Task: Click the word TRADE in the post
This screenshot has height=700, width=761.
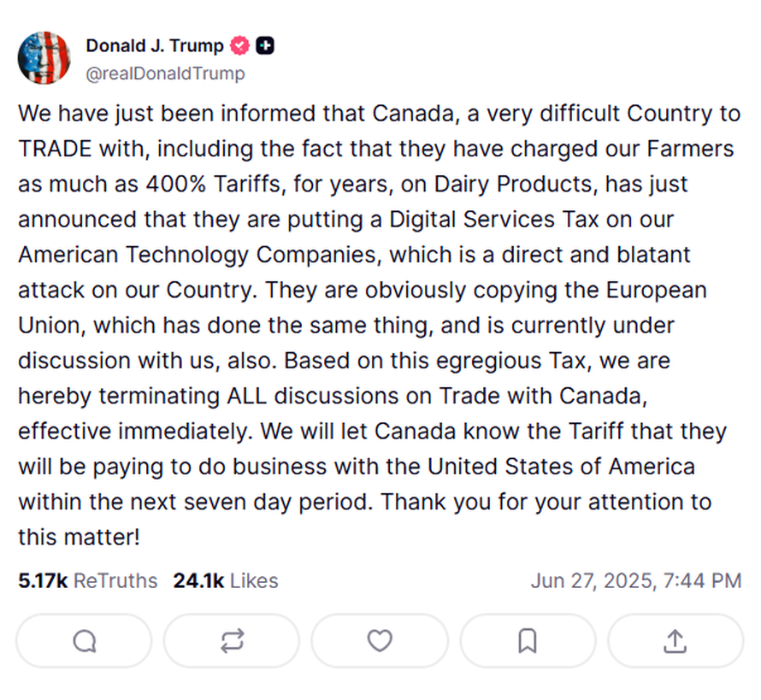Action: pyautogui.click(x=55, y=149)
